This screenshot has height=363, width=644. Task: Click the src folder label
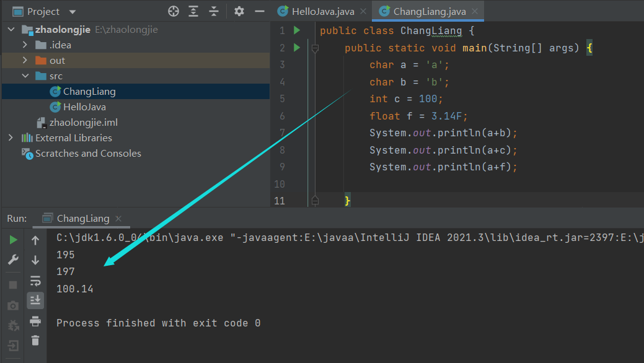(56, 76)
